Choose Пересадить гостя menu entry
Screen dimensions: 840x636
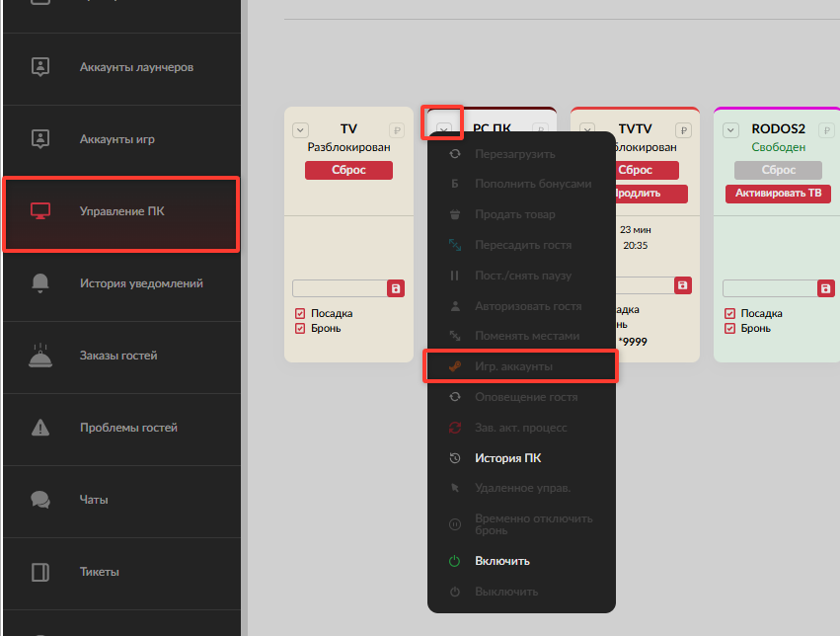(521, 245)
